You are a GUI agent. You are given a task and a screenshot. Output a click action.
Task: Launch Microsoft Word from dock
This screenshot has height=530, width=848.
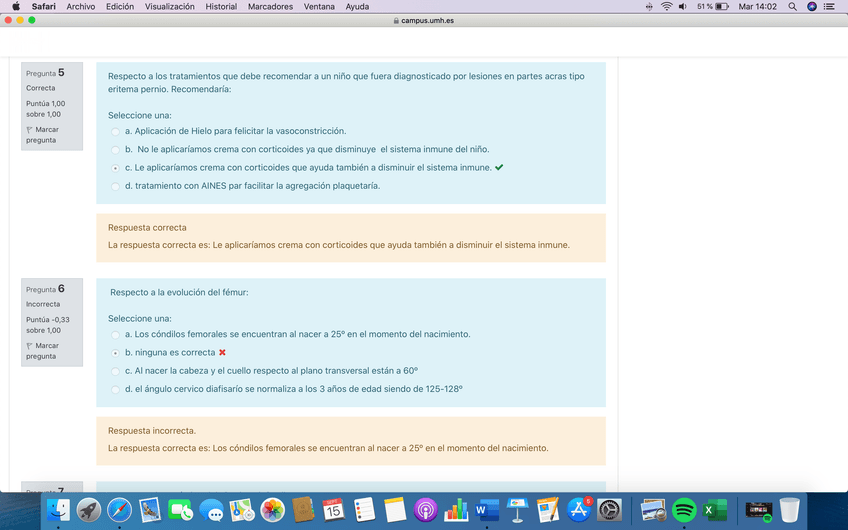pos(487,510)
